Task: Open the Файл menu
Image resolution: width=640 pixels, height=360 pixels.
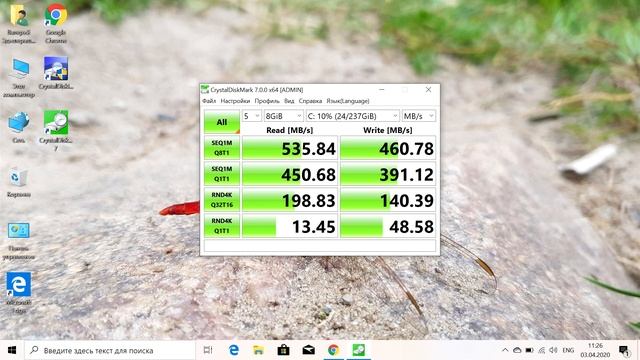Action: coord(209,101)
